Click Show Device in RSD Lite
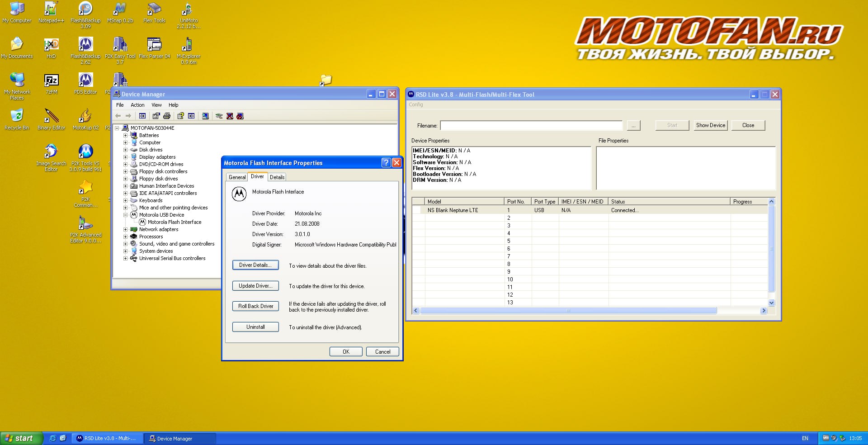Image resolution: width=868 pixels, height=445 pixels. pyautogui.click(x=711, y=125)
